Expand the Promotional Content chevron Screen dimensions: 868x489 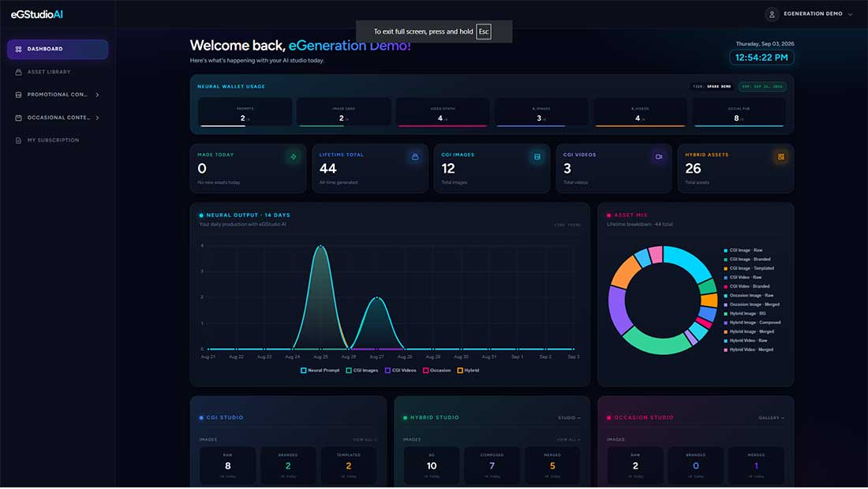[97, 95]
